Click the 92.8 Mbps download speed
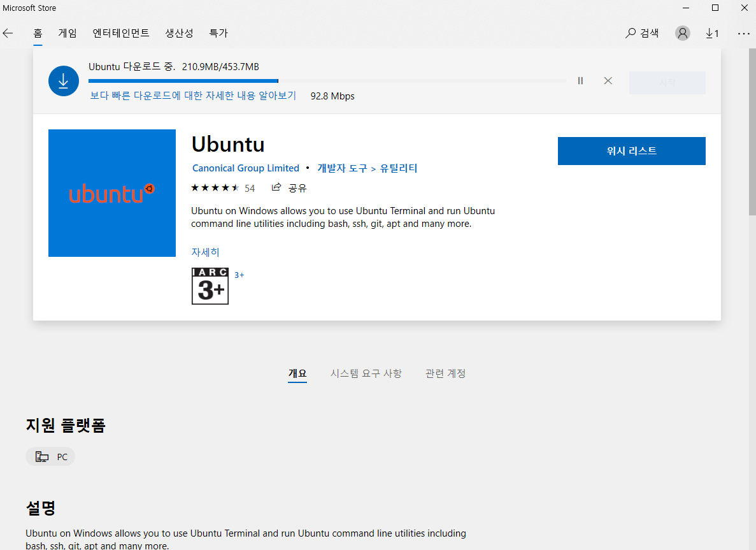 [x=332, y=96]
